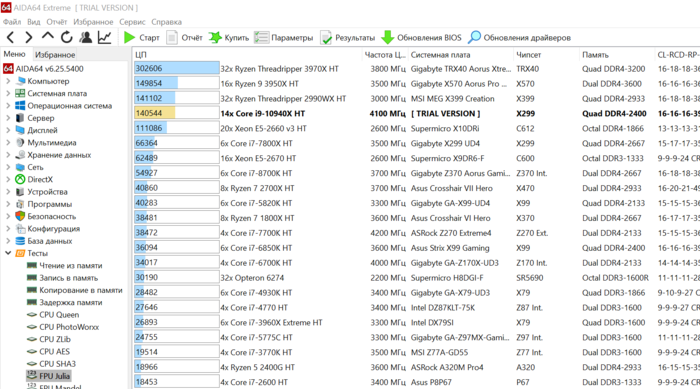
Task: Open Результаты from the toolbar
Action: [348, 38]
